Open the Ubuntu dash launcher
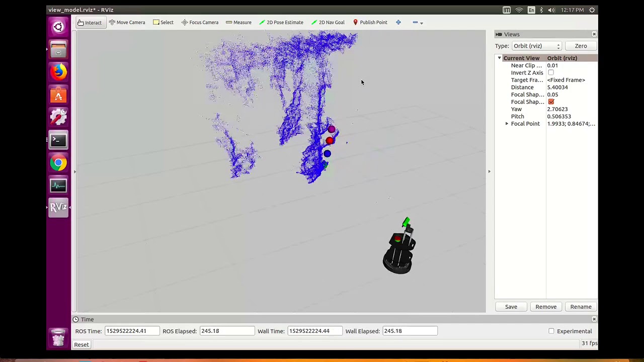Viewport: 644px width, 362px height. (58, 27)
